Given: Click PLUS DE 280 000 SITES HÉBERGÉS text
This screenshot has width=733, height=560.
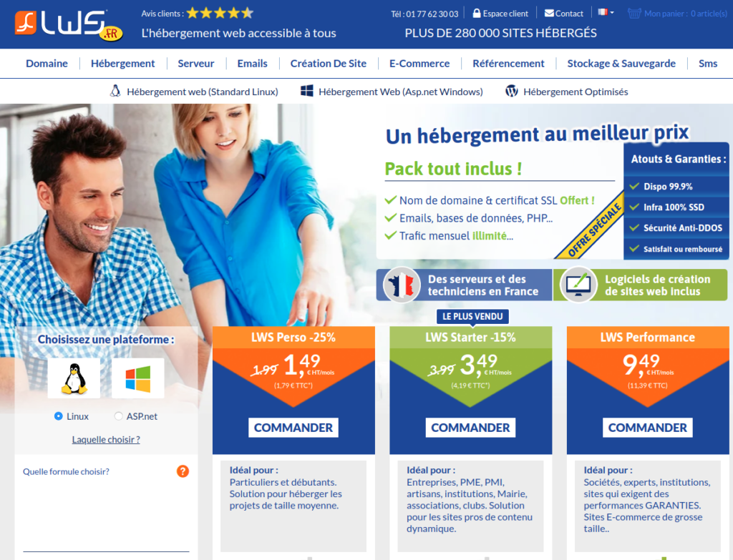Looking at the screenshot, I should click(x=500, y=33).
